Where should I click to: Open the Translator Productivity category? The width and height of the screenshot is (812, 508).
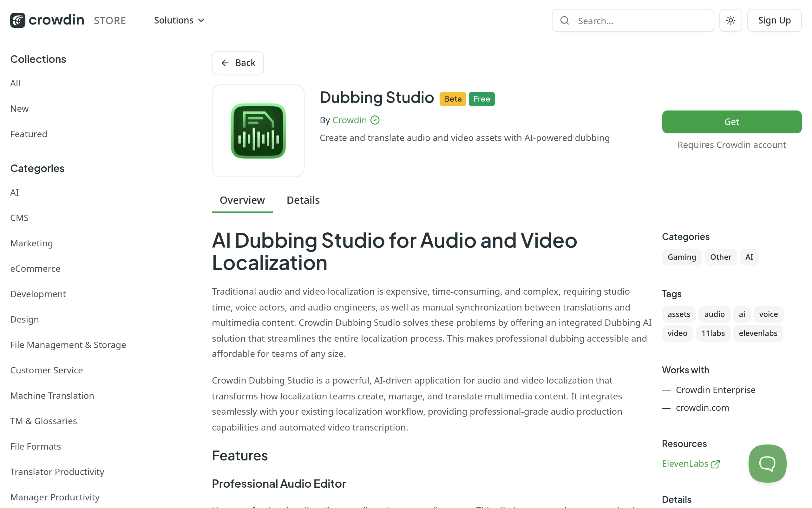(57, 472)
